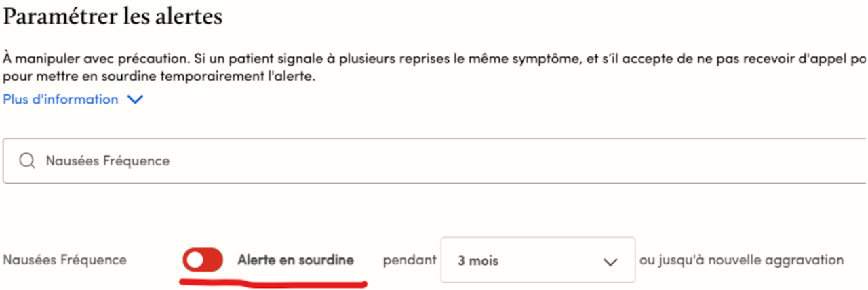
Task: Click the Nausées Fréquence text inside search box
Action: tap(107, 161)
